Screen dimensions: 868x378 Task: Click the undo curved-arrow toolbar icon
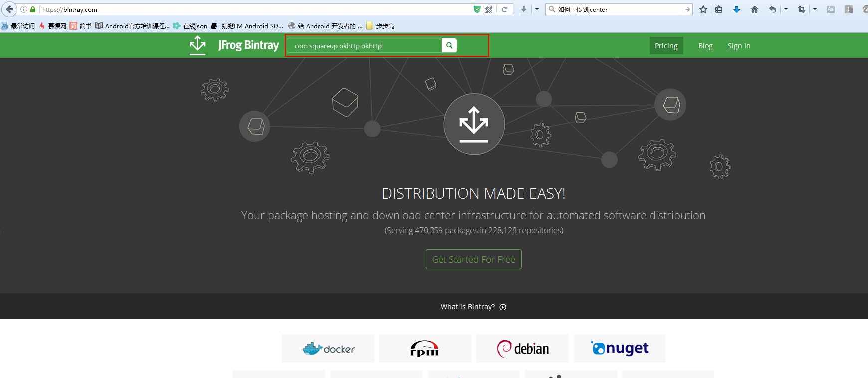(773, 9)
